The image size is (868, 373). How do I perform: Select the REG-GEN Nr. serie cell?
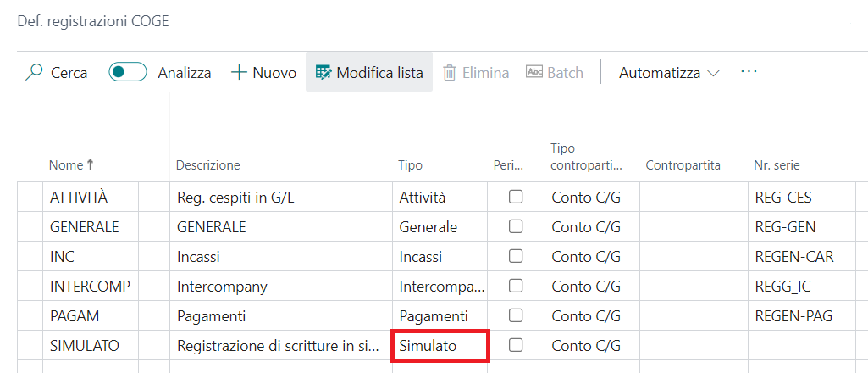tap(802, 226)
